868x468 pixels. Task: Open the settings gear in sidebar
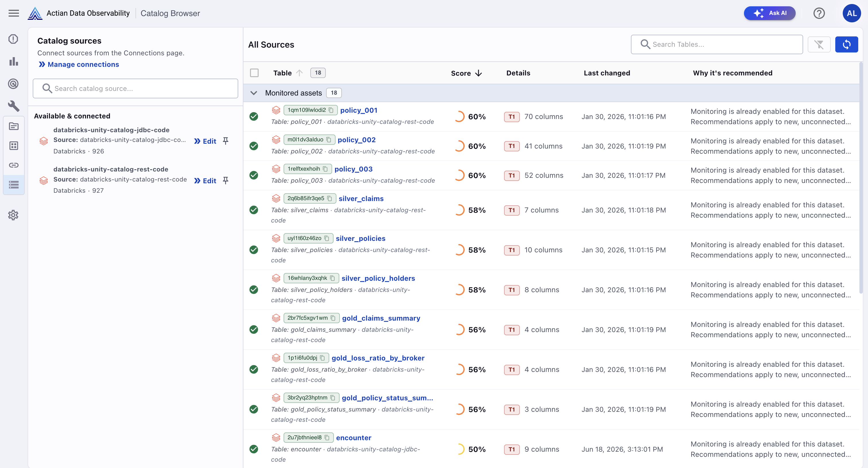13,215
